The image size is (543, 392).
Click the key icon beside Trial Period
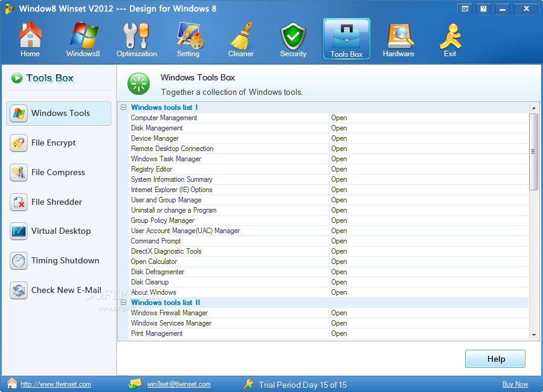(x=248, y=384)
